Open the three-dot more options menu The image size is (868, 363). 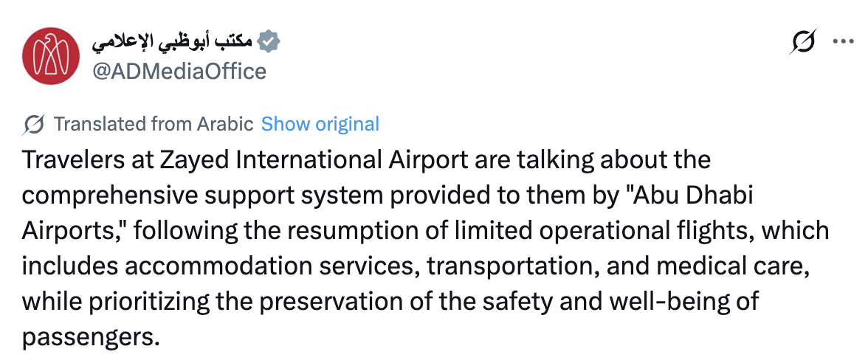842,42
